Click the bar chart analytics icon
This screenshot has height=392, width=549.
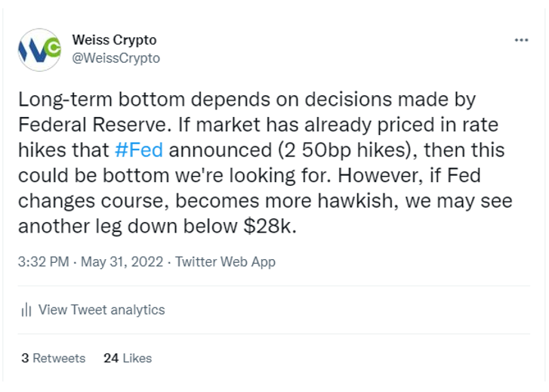(26, 310)
